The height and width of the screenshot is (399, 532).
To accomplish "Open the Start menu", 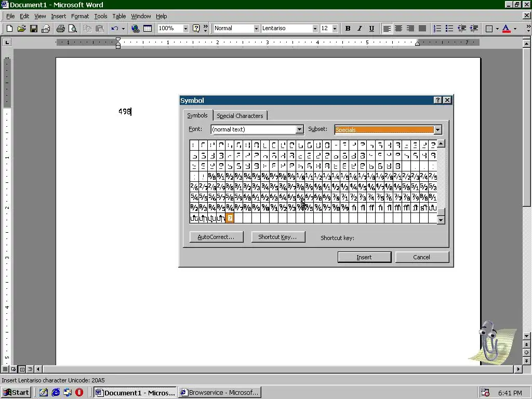I will pyautogui.click(x=16, y=393).
